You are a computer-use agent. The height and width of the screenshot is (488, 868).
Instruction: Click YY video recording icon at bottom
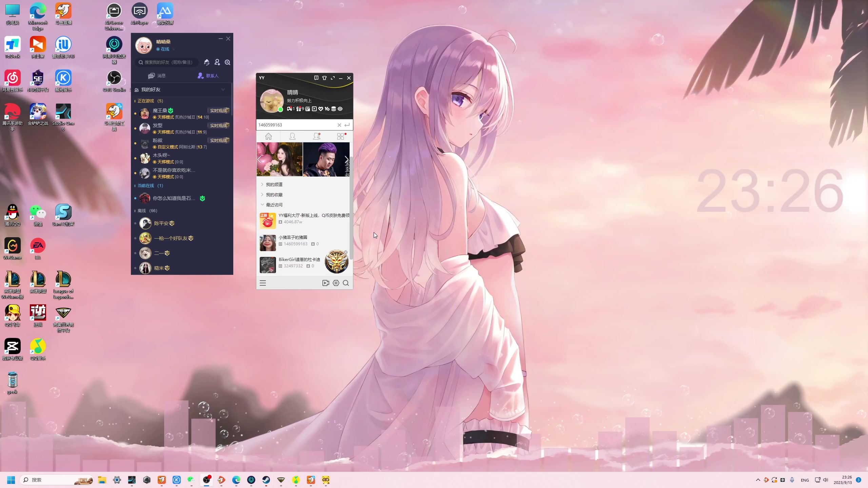(325, 283)
